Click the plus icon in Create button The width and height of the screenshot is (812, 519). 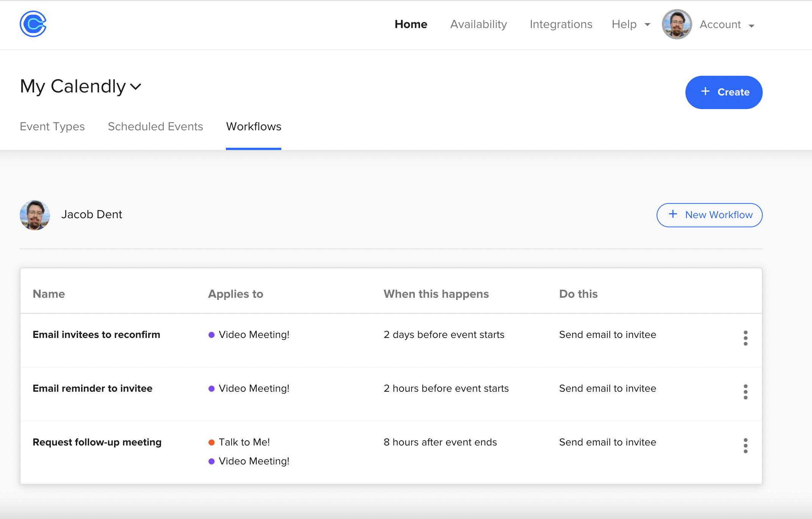(x=705, y=91)
